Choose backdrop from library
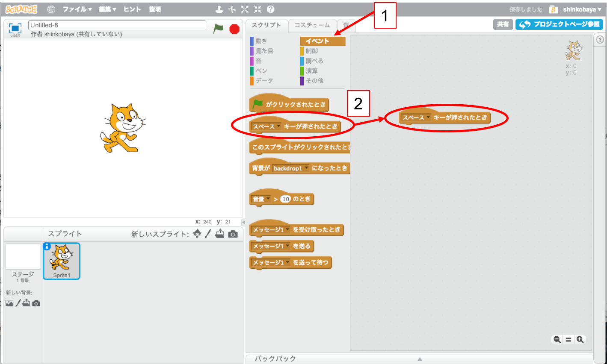This screenshot has height=364, width=607. pos(9,303)
